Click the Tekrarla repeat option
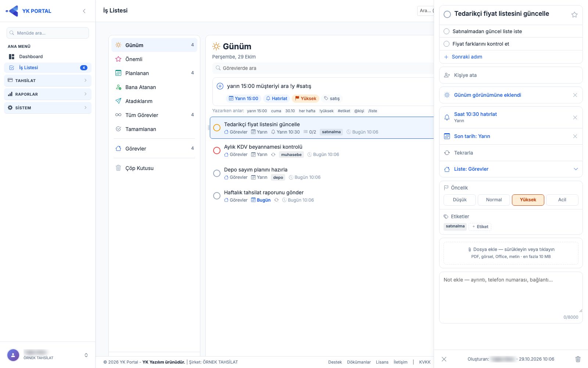The height and width of the screenshot is (368, 588). tap(511, 153)
